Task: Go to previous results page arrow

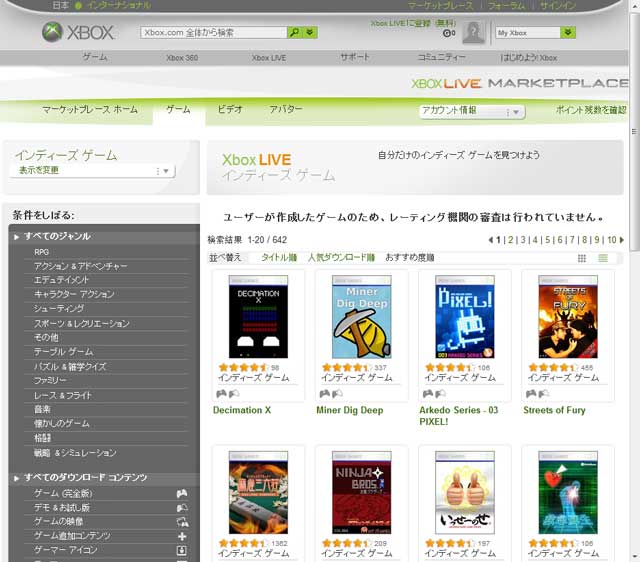Action: pyautogui.click(x=491, y=240)
